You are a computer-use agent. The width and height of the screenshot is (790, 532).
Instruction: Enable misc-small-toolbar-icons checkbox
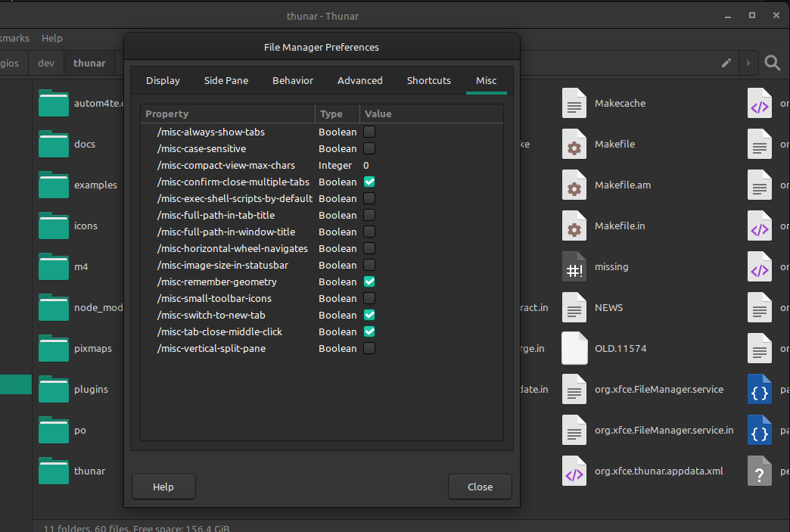coord(369,298)
